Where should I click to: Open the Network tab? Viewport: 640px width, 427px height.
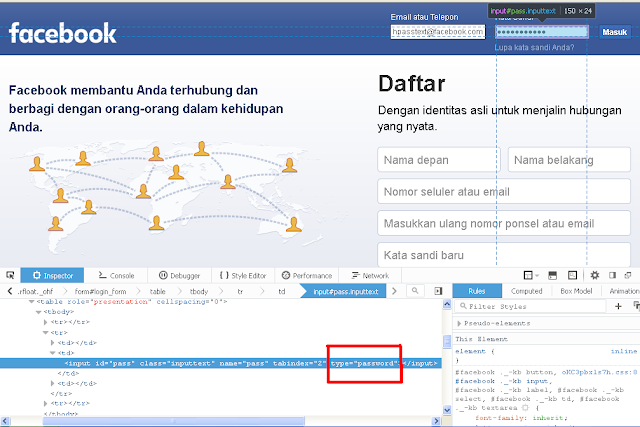click(x=370, y=276)
